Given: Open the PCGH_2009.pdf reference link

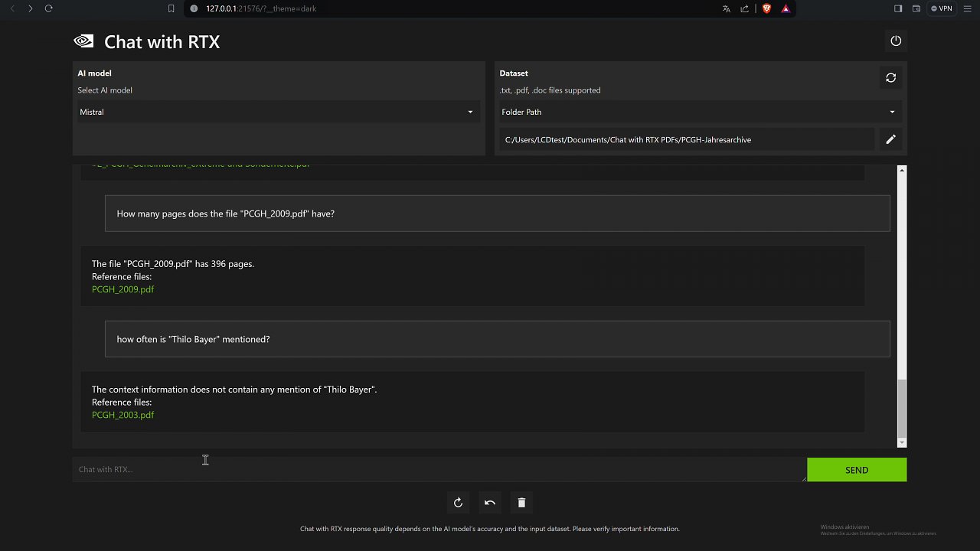Looking at the screenshot, I should [122, 289].
